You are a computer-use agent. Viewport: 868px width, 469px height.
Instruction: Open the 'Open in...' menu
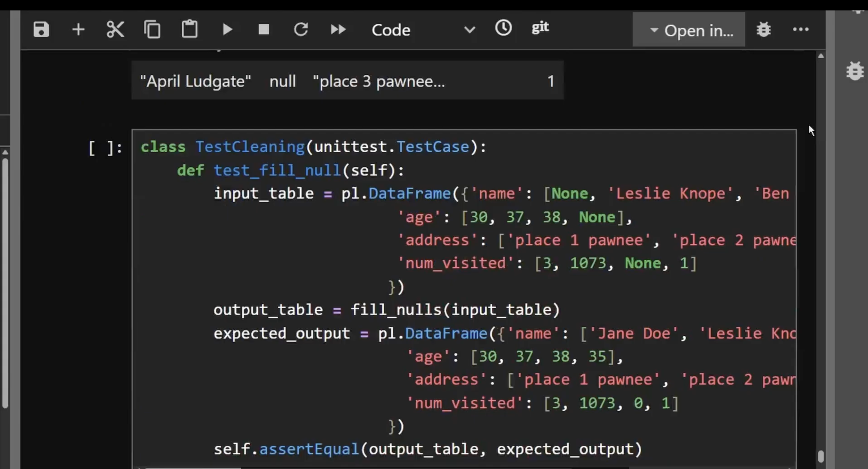689,30
